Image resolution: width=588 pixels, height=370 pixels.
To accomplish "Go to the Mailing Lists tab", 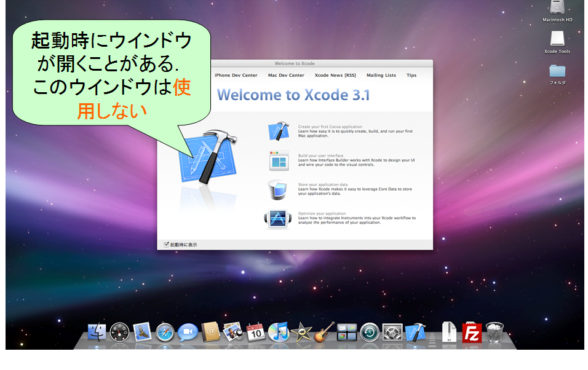I will tap(381, 76).
